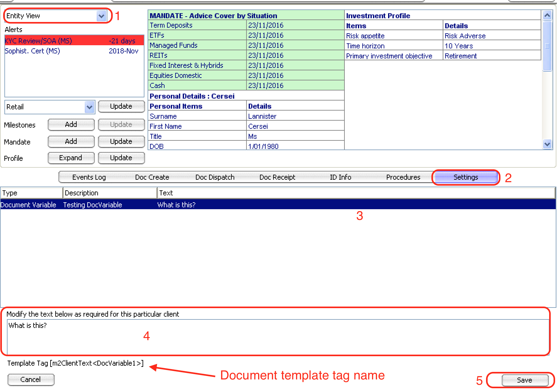Click Update button next to Retail

(121, 106)
